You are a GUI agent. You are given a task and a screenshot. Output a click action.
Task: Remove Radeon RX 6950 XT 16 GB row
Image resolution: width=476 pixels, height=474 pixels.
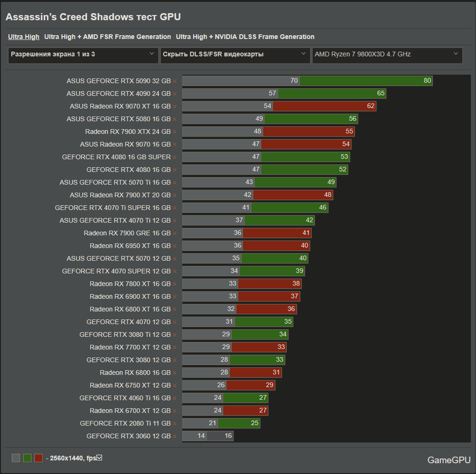pos(174,246)
